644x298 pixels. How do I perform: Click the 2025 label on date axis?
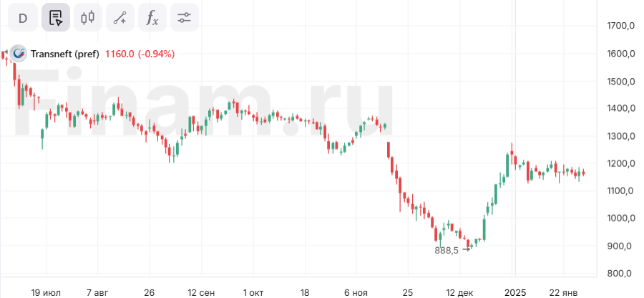pos(514,292)
